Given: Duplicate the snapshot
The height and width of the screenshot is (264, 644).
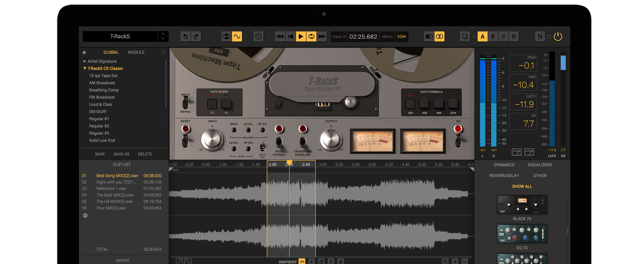Looking at the screenshot, I should (321, 262).
